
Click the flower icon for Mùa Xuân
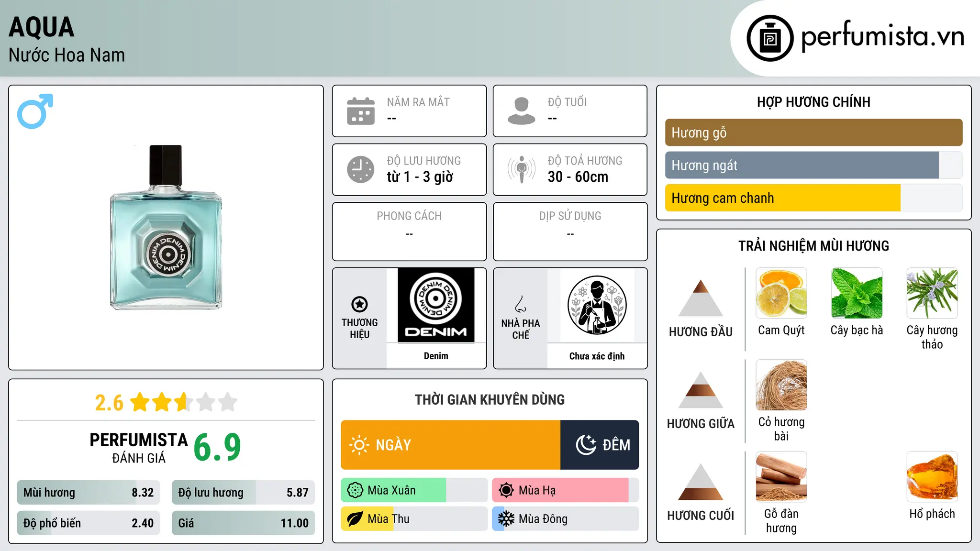coord(355,490)
